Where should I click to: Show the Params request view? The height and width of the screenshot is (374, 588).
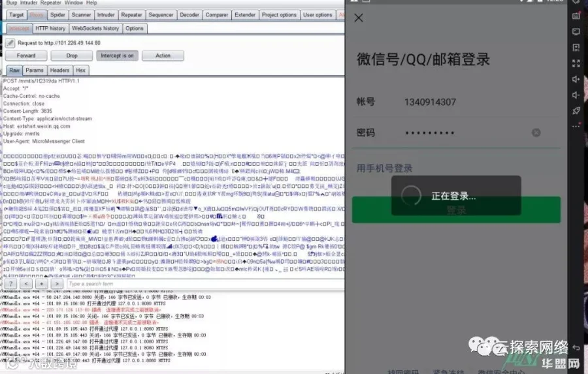[35, 70]
